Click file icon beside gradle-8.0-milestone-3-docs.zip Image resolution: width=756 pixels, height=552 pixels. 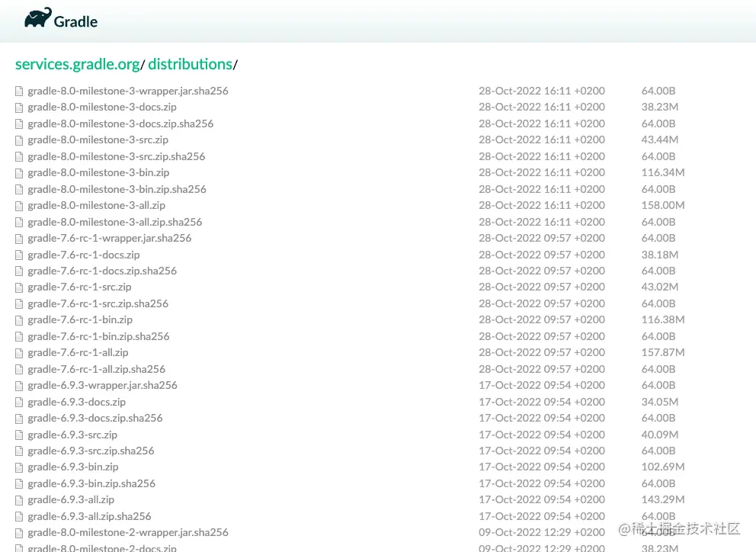[x=19, y=107]
